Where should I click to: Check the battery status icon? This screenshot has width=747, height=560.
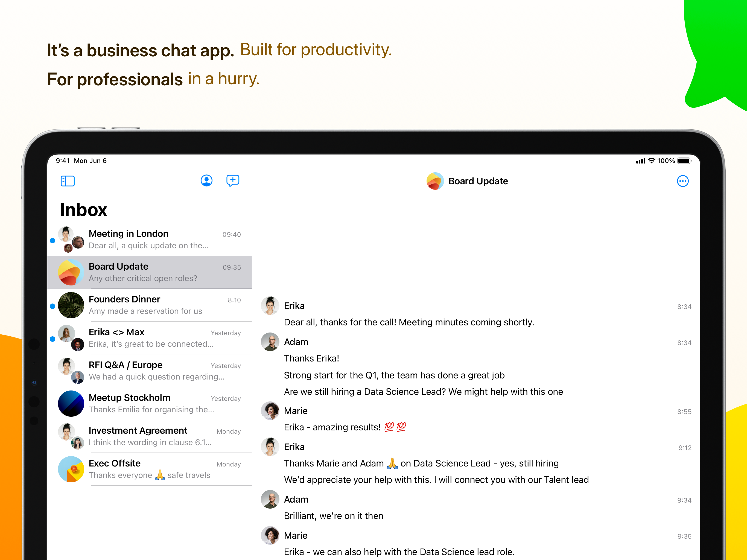[684, 161]
